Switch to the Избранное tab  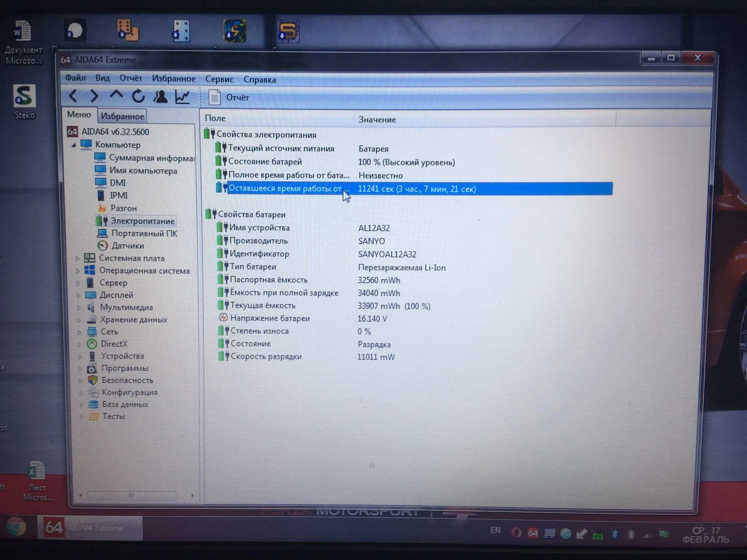(122, 116)
